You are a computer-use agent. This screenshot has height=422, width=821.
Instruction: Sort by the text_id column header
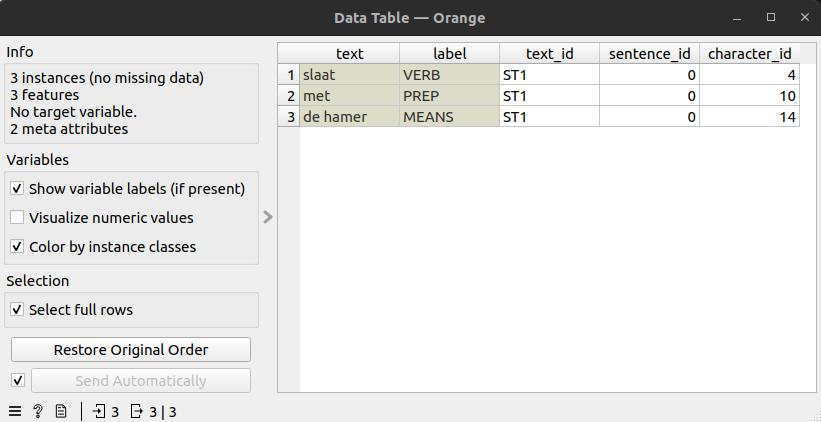(x=549, y=53)
